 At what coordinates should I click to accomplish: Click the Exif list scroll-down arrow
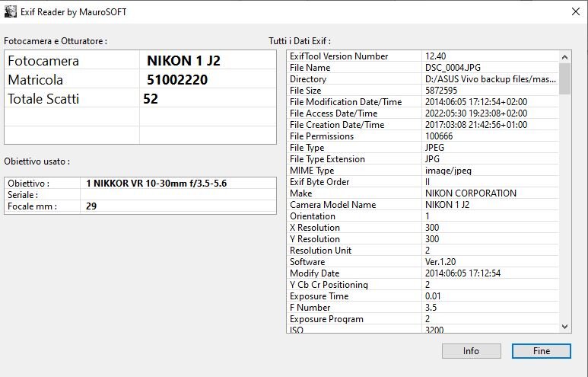564,326
